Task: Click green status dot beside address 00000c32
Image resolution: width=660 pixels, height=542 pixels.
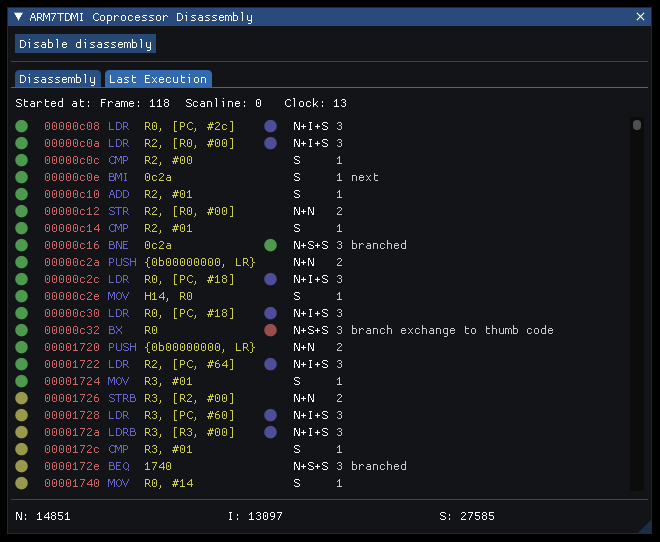Action: tap(21, 330)
